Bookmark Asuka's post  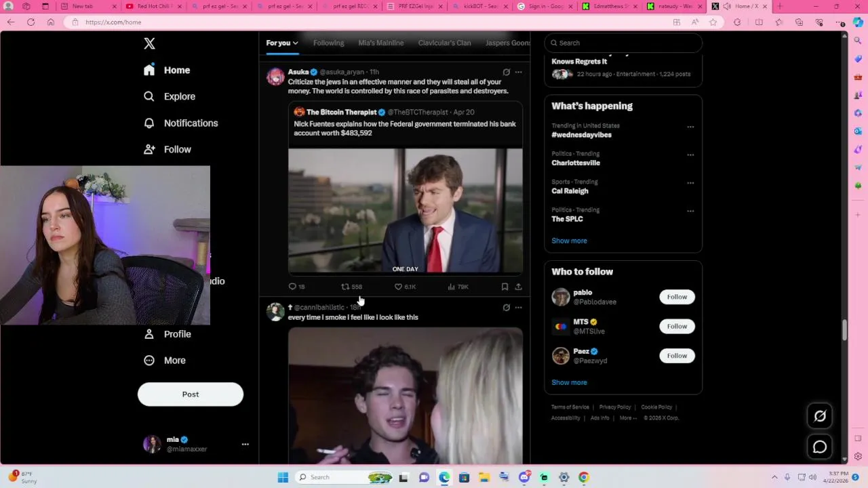click(505, 287)
